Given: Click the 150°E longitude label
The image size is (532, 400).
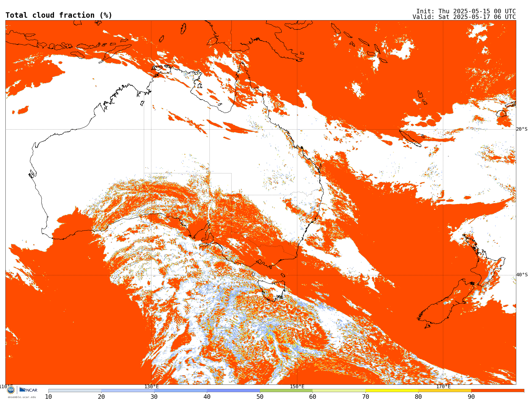Looking at the screenshot, I should point(297,386).
